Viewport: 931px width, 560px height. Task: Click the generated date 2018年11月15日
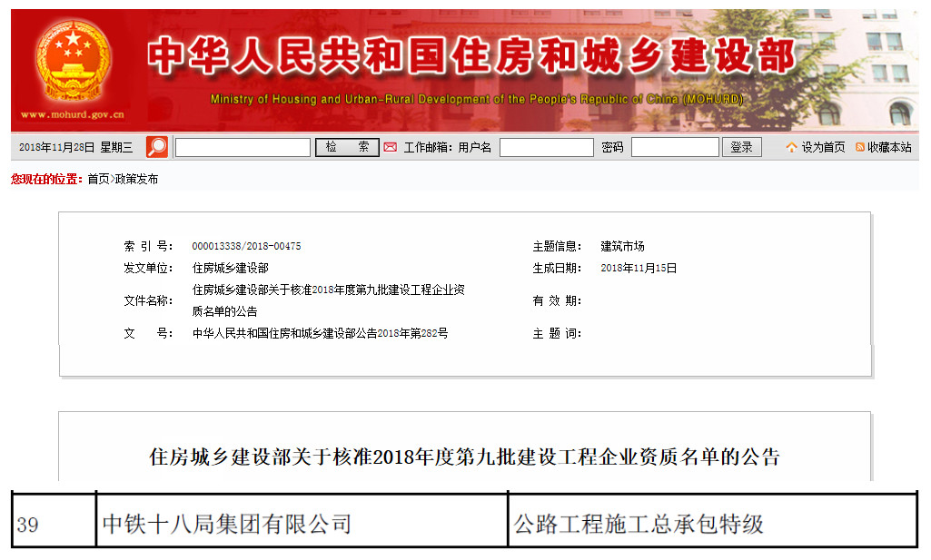(x=639, y=268)
